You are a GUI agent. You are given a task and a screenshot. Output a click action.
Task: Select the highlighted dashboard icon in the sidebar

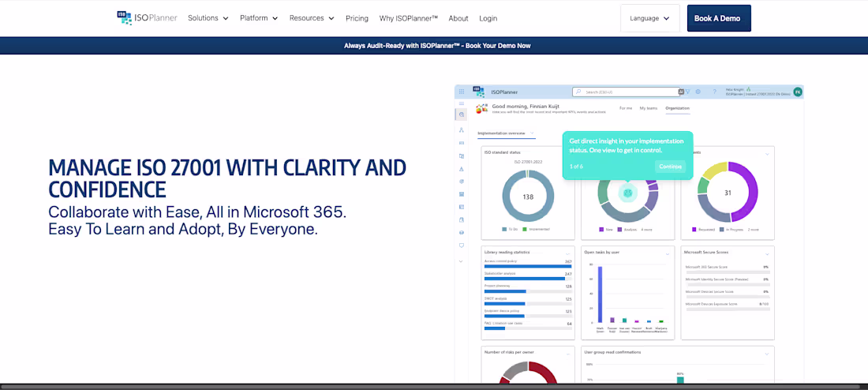[461, 114]
